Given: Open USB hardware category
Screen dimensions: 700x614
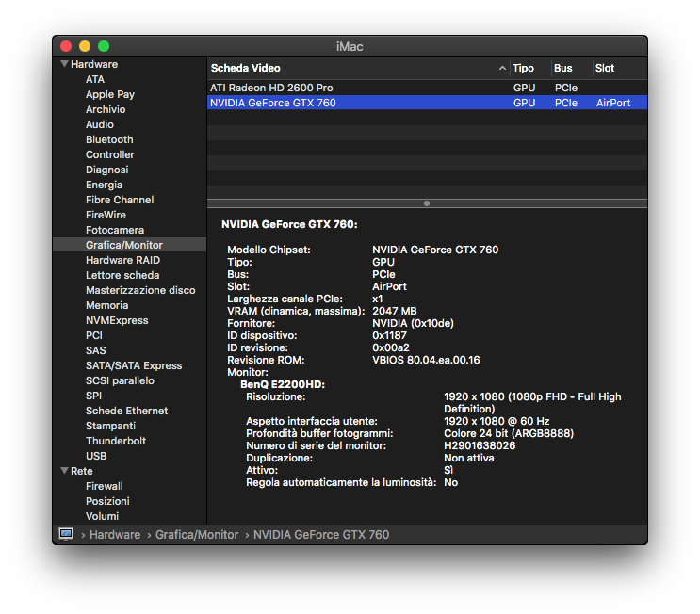Looking at the screenshot, I should coord(96,456).
